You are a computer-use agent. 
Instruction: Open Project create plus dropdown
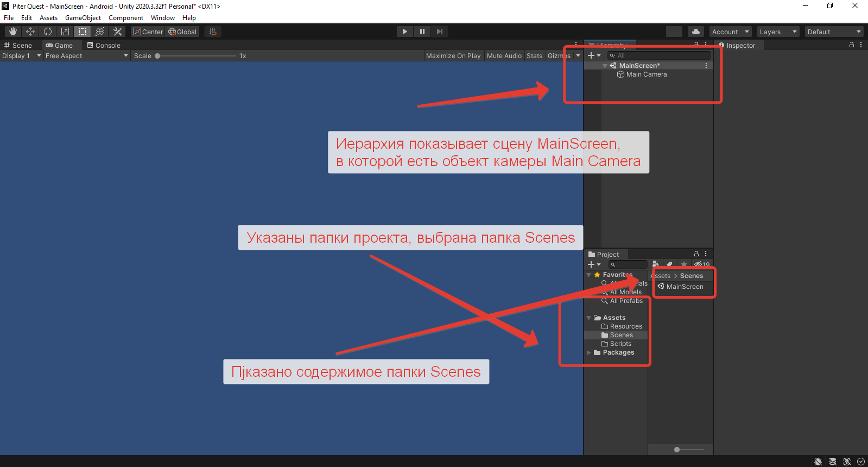[594, 264]
